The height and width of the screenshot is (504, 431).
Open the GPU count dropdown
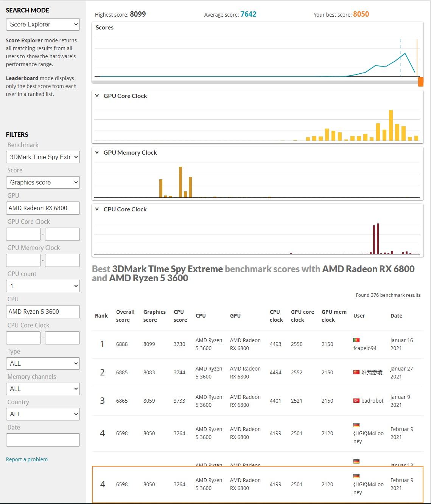[43, 286]
